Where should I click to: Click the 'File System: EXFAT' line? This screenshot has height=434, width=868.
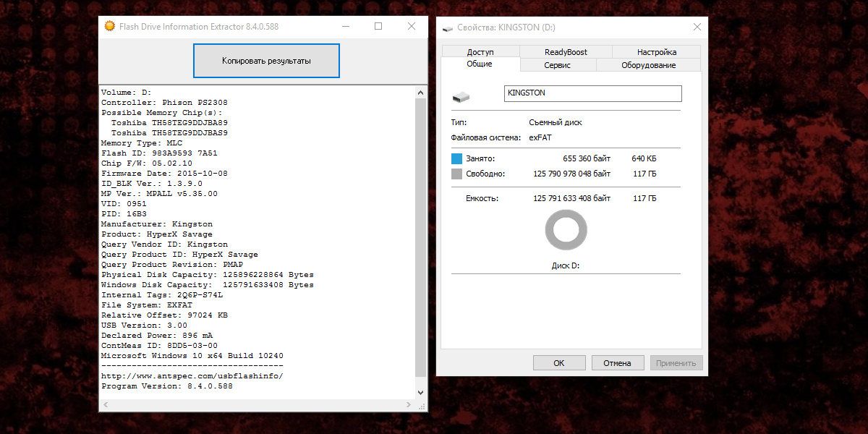coord(147,305)
